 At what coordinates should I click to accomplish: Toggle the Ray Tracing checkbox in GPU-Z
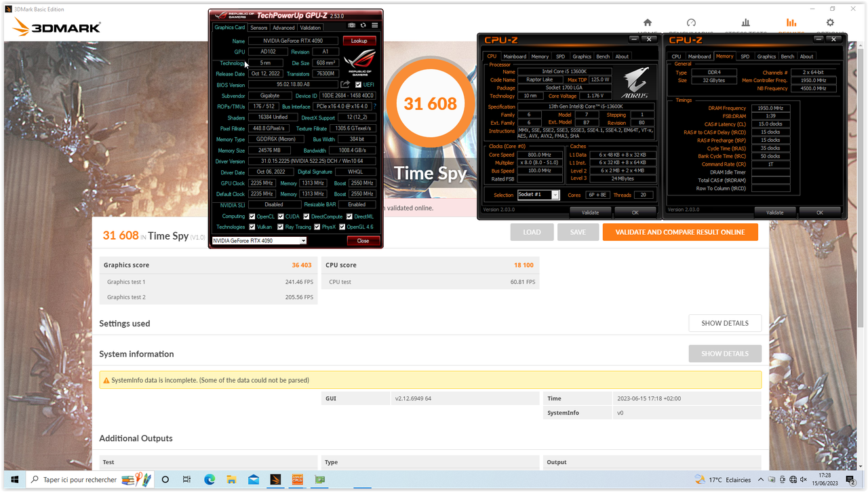click(x=281, y=227)
